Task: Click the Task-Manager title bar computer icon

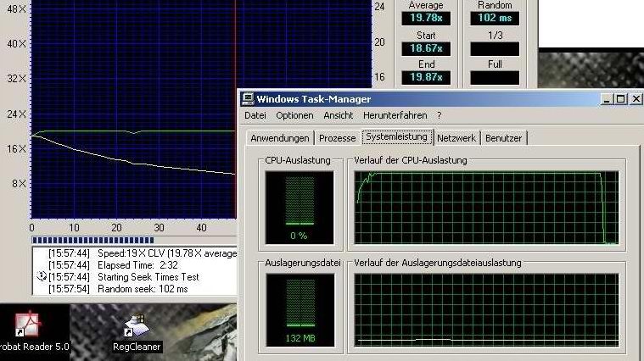Action: pos(248,99)
